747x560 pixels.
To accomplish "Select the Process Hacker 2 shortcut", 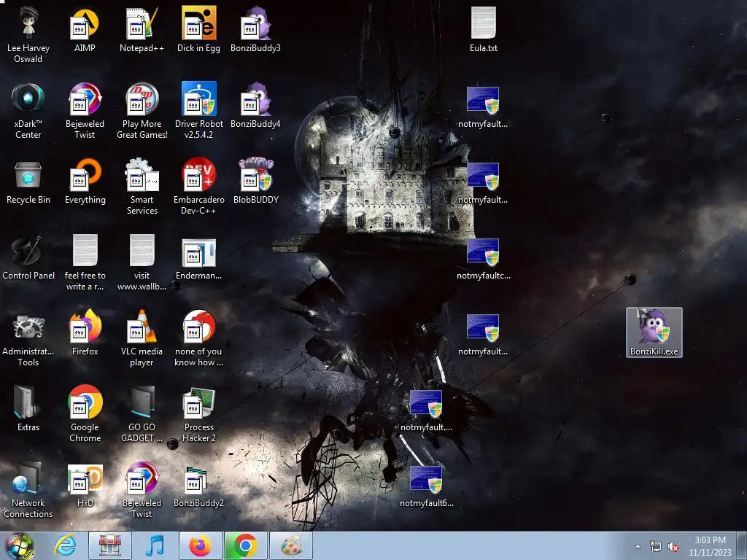I will [198, 414].
